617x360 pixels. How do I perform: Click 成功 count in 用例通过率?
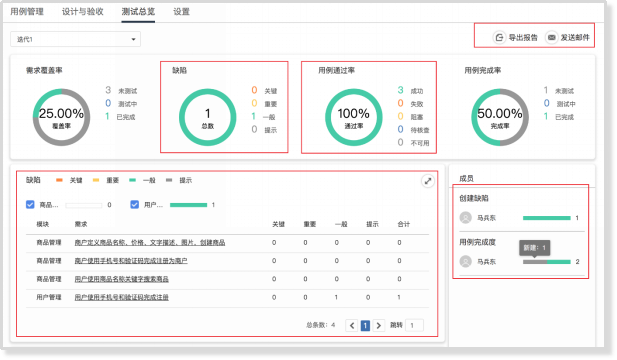(400, 90)
